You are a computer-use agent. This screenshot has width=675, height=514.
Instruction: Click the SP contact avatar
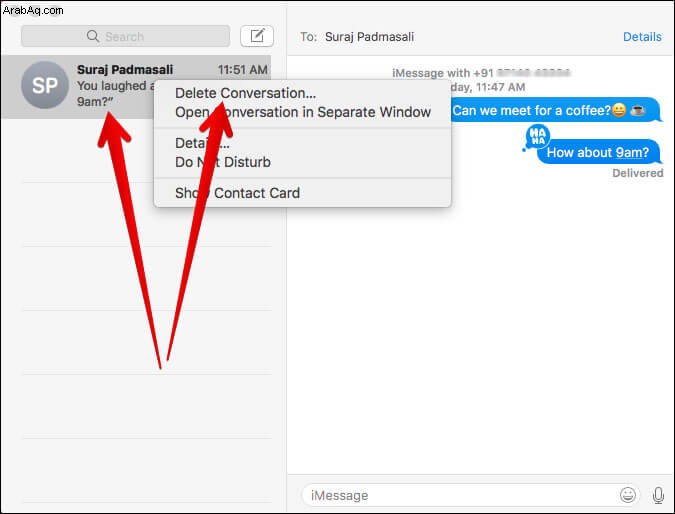point(45,85)
